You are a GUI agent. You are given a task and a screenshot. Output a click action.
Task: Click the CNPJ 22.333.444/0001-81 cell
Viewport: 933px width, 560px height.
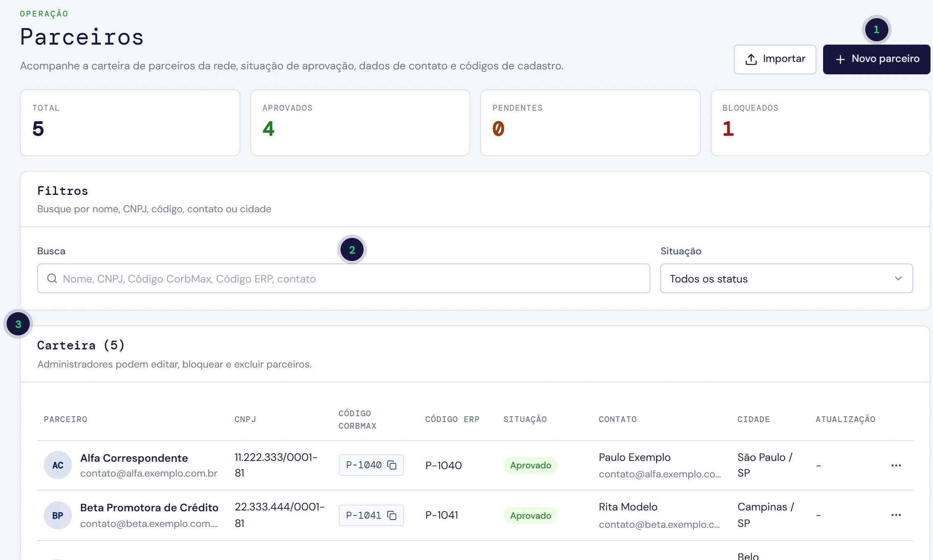click(x=280, y=515)
